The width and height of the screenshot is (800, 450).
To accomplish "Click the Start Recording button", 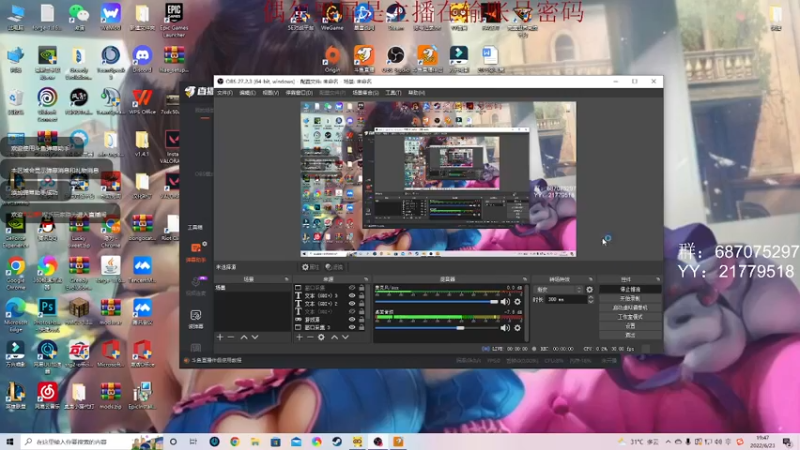I will [630, 298].
